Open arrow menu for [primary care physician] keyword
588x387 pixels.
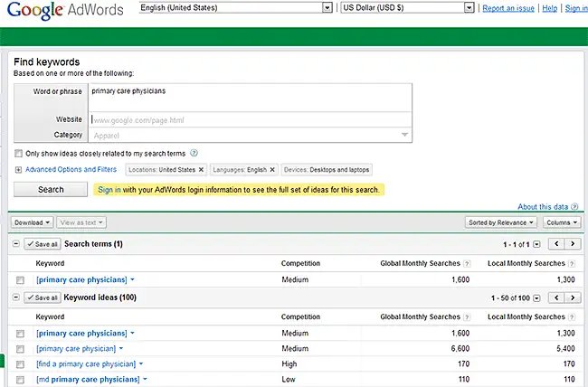click(x=121, y=349)
